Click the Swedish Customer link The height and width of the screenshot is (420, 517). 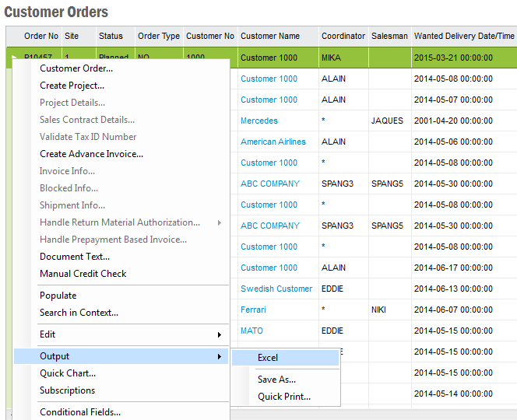(276, 289)
